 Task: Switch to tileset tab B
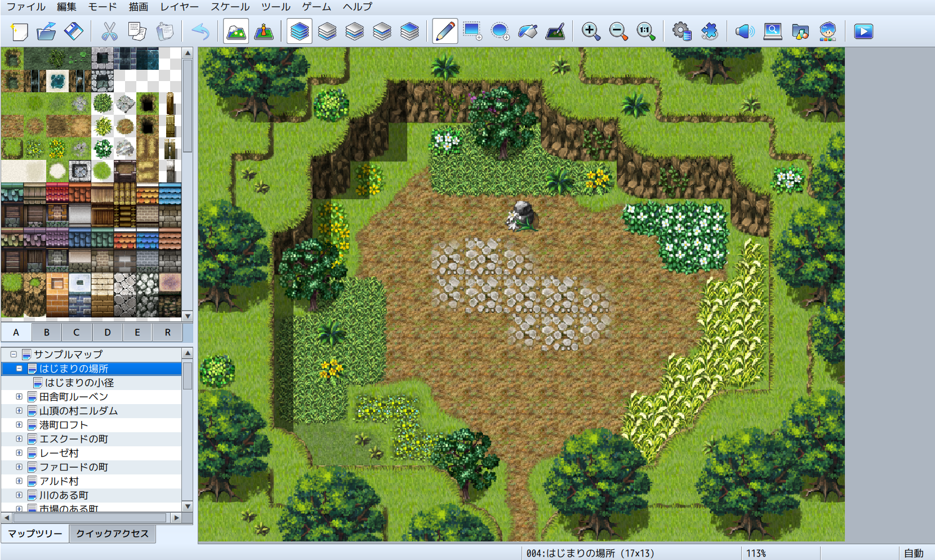click(x=47, y=333)
